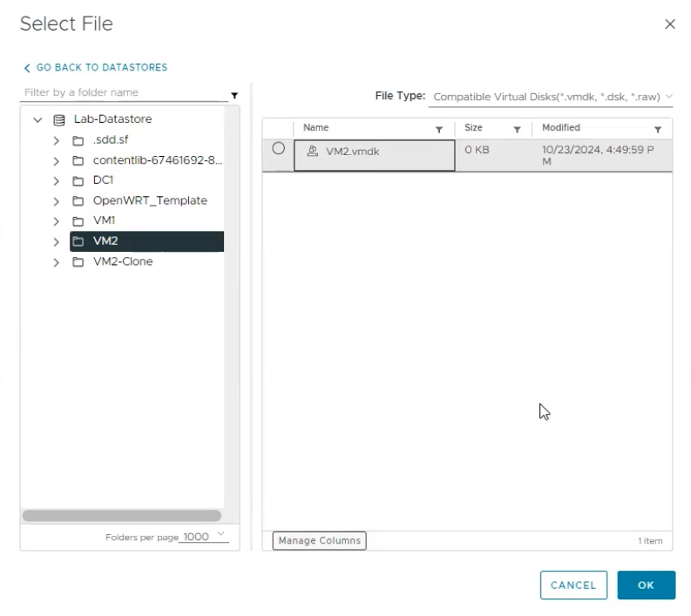Click the VM2-Clone folder icon
691x616 pixels.
[x=78, y=261]
